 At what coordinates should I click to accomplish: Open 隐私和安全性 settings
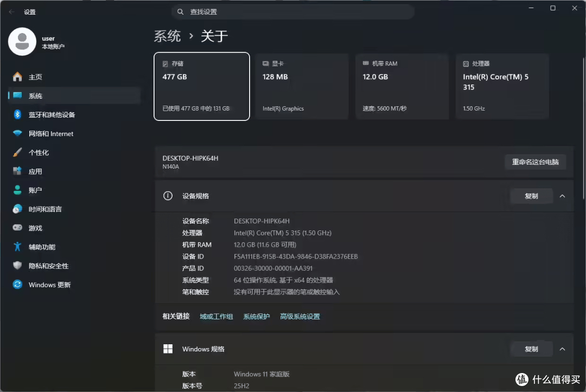tap(74, 266)
